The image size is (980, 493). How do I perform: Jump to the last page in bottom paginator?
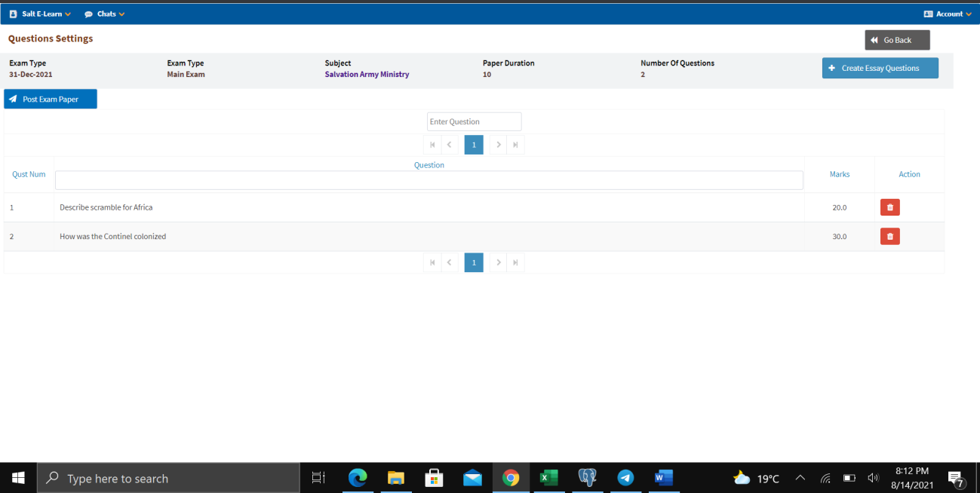(x=515, y=262)
